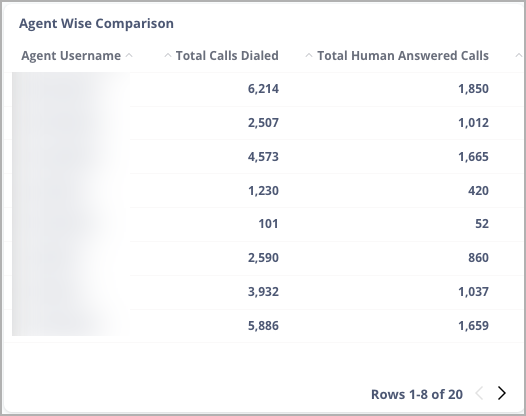Click the Rows 1-8 of 20 label

417,394
